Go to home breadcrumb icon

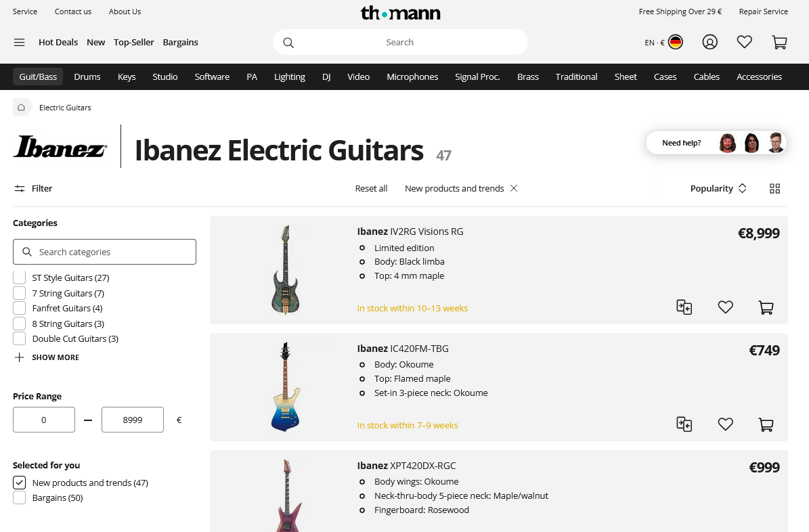click(21, 107)
